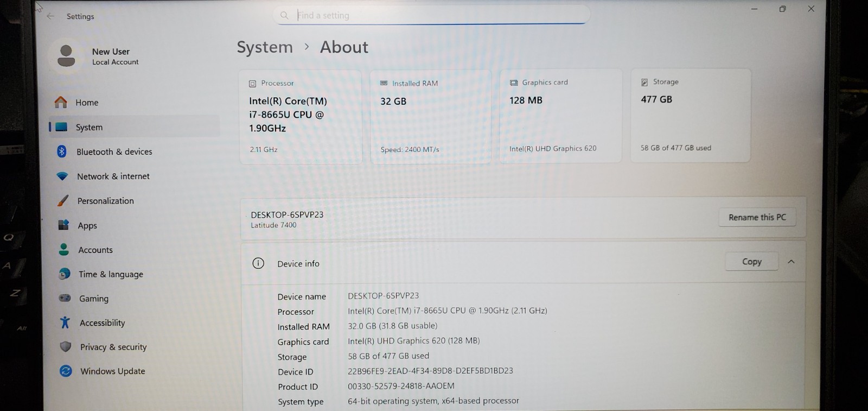
Task: Click the Device name row label
Action: coord(302,296)
